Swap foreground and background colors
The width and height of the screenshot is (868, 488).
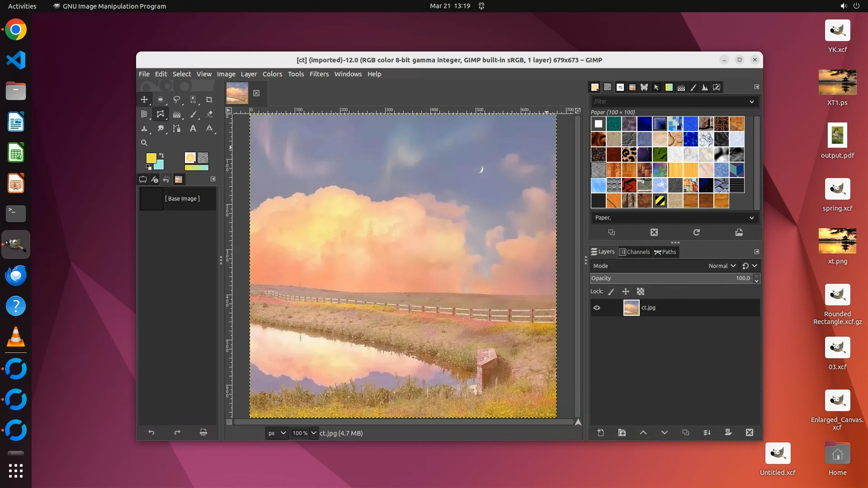click(x=161, y=155)
